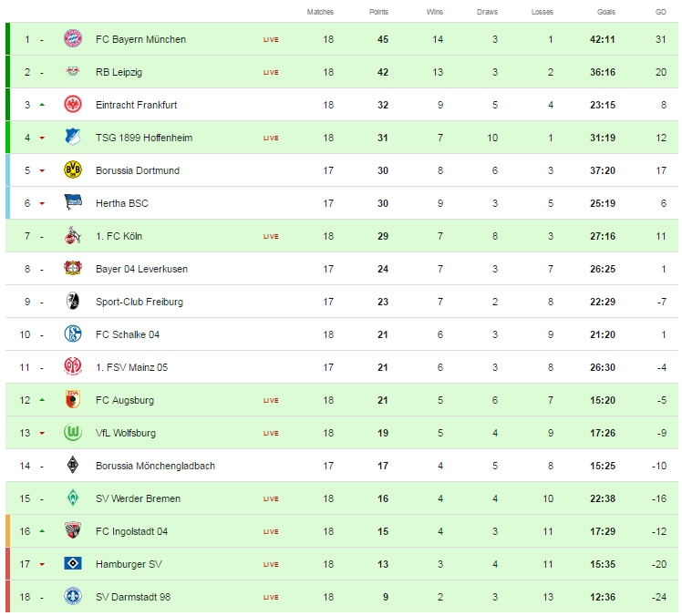Viewport: 682px width, 616px height.
Task: Click the GD column header
Action: pyautogui.click(x=660, y=12)
